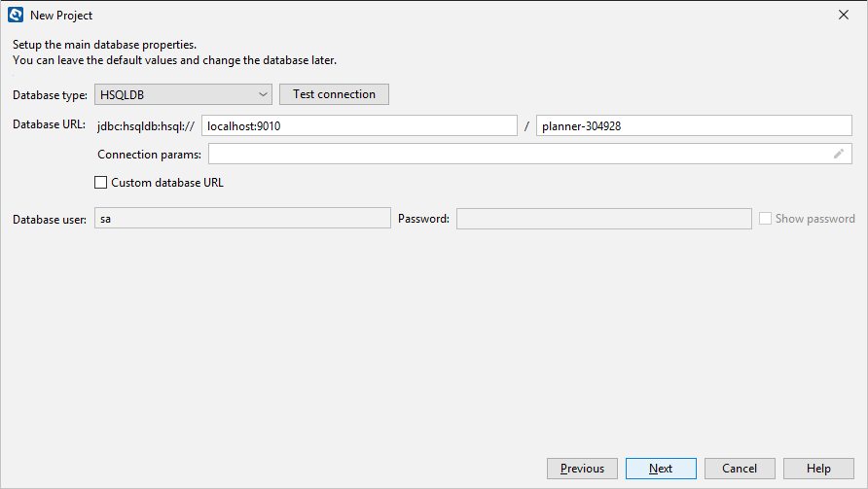The height and width of the screenshot is (489, 868).
Task: Enable the Custom database URL checkbox
Action: pos(101,183)
